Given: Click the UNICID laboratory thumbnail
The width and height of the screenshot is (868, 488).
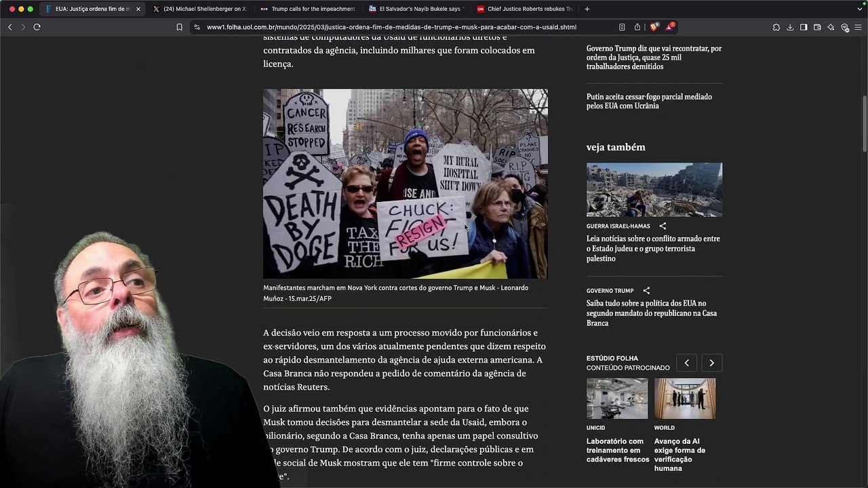Looking at the screenshot, I should (x=617, y=399).
